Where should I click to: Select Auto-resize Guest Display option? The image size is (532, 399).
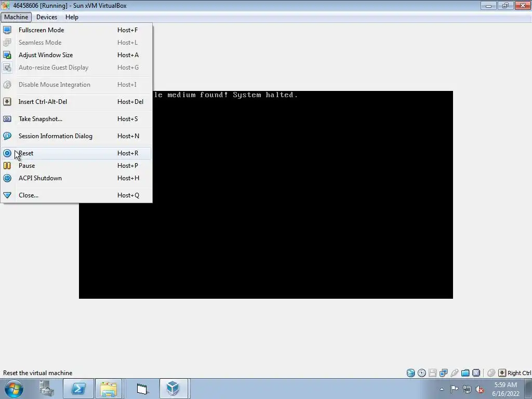tap(76, 68)
